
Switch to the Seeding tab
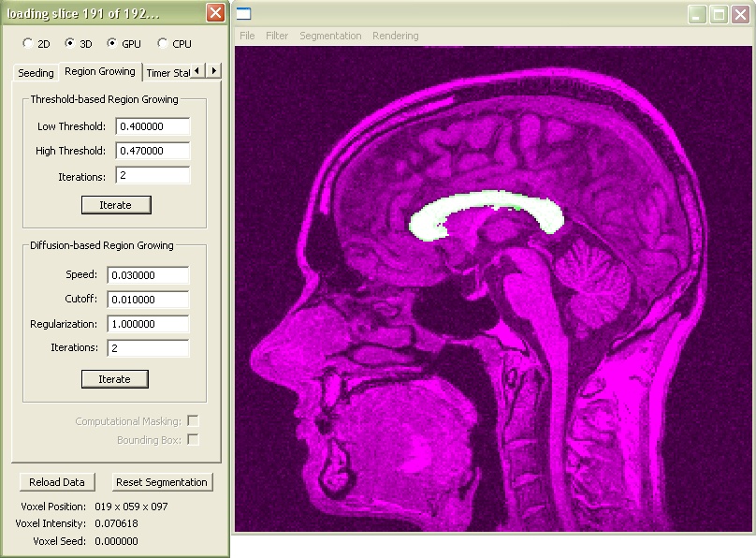(36, 73)
